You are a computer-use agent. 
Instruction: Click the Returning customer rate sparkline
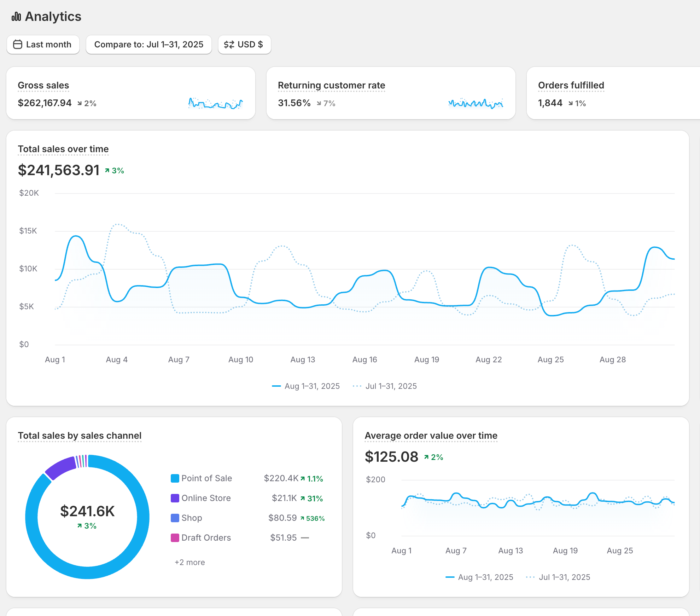[x=476, y=103]
